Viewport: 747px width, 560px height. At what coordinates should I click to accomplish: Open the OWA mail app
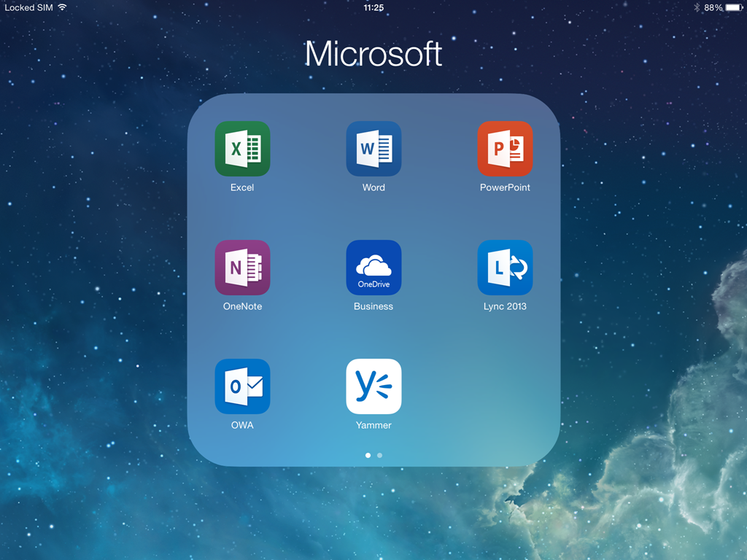pyautogui.click(x=242, y=386)
